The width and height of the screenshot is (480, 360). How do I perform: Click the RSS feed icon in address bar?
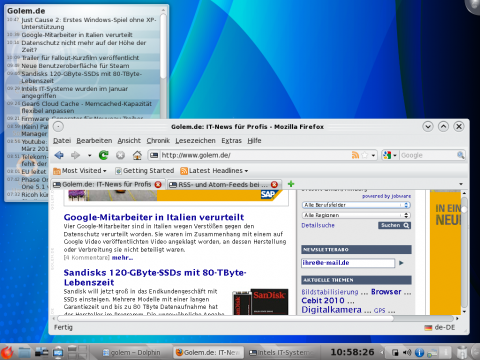coord(355,155)
